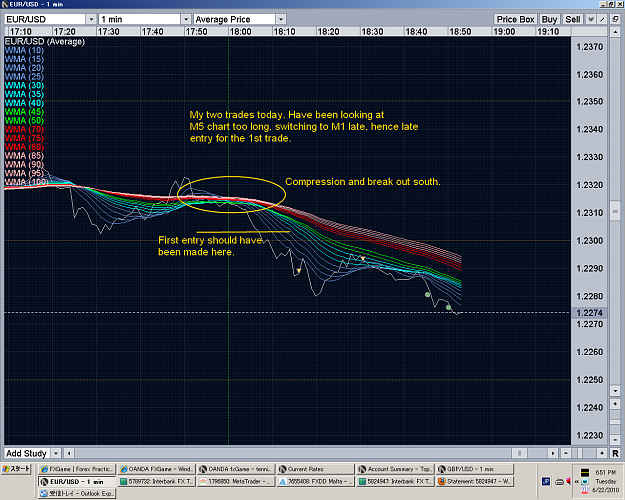The image size is (625, 500).
Task: Open 1796850 MetaTrader taskbar item
Action: [236, 482]
